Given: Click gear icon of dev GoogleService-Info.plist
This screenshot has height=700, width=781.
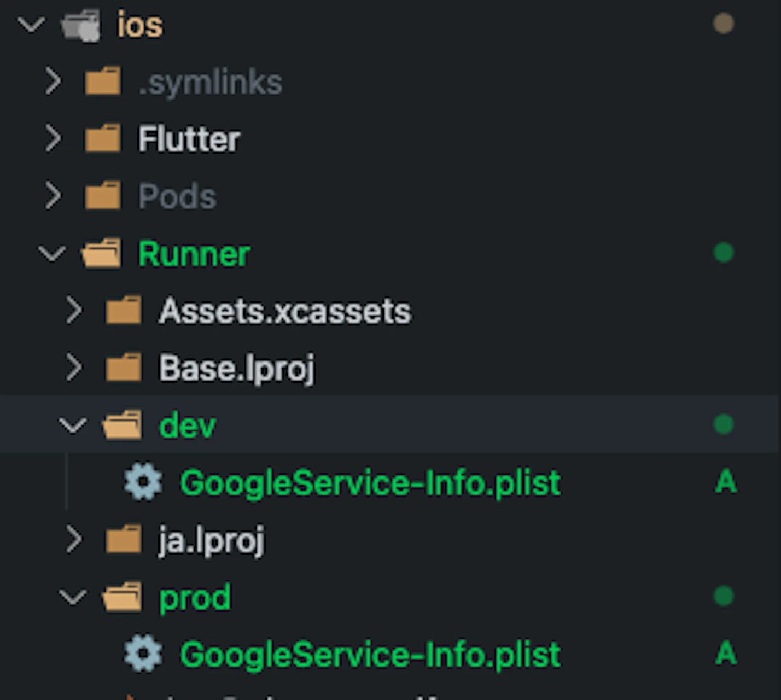Looking at the screenshot, I should pyautogui.click(x=143, y=482).
